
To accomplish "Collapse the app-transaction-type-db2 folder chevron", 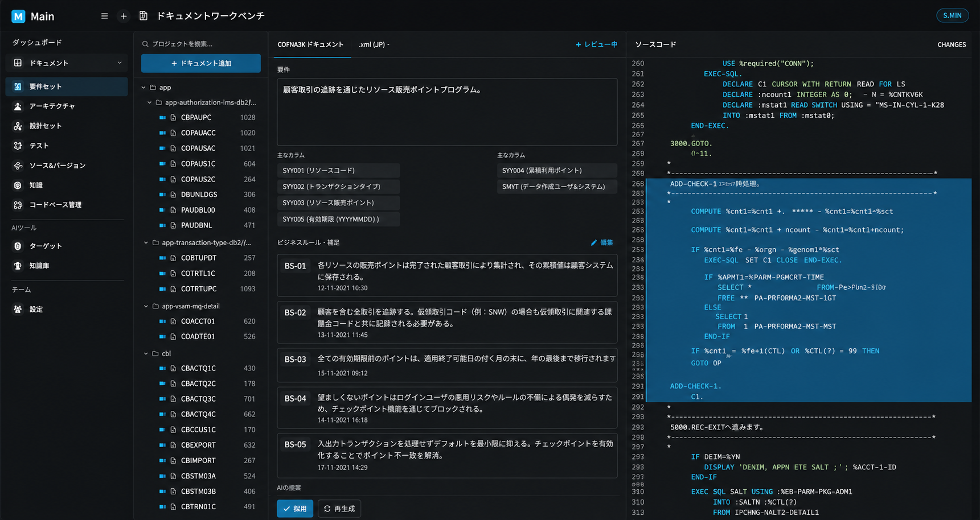I will point(146,243).
